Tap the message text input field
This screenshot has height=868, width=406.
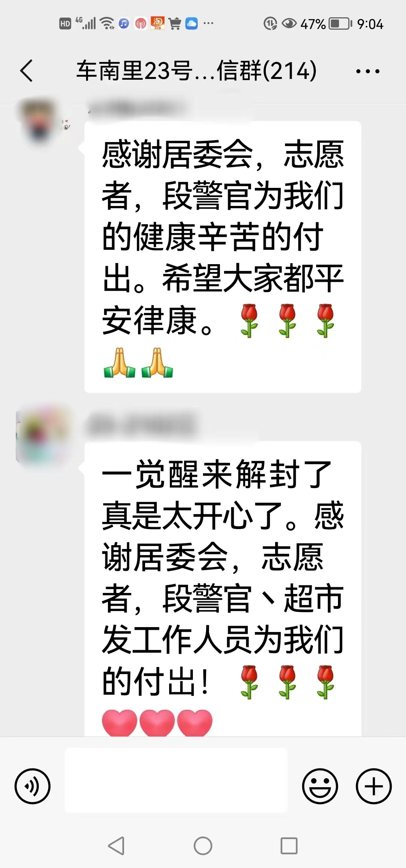pyautogui.click(x=176, y=780)
